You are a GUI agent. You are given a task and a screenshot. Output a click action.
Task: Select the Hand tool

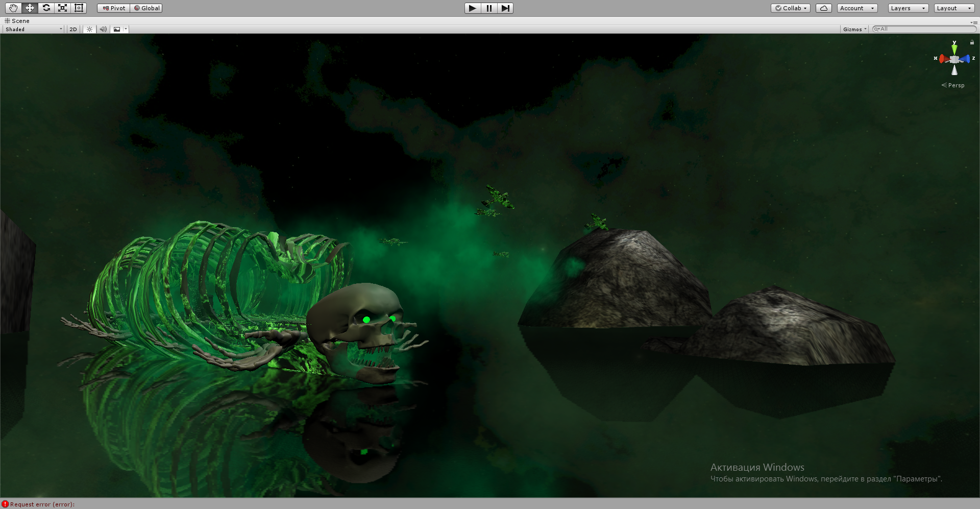tap(13, 8)
